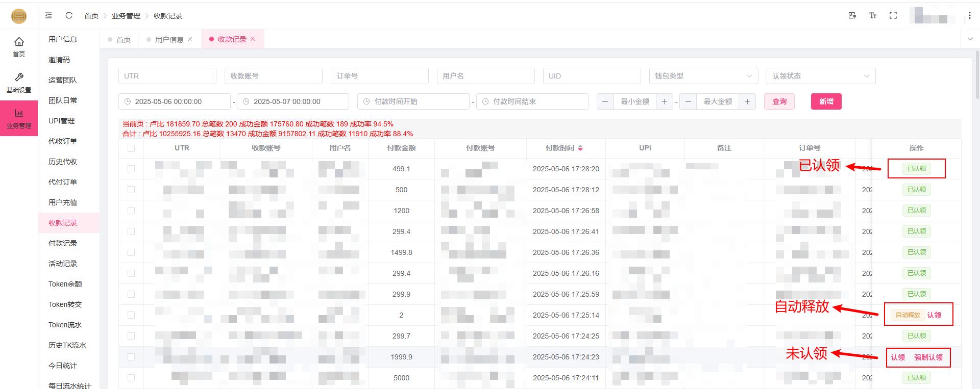Tick the select-all checkbox in table header

pos(131,148)
